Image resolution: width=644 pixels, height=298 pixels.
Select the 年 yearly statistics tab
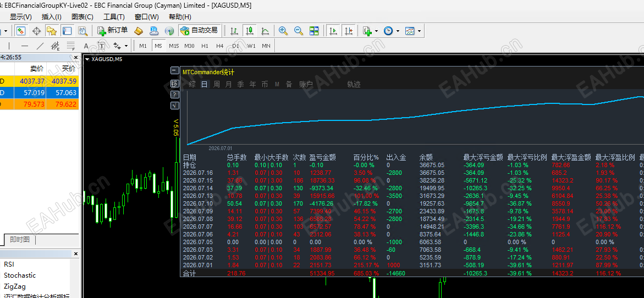(x=252, y=84)
